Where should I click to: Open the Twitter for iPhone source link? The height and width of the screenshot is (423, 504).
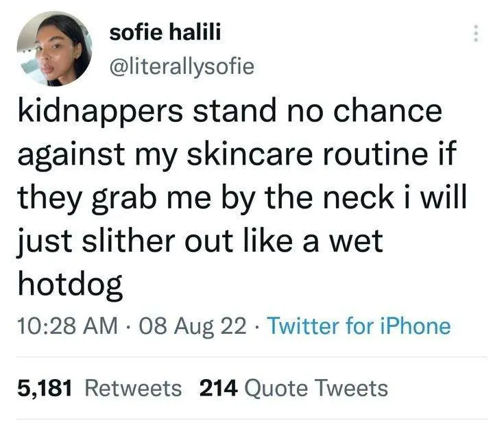(x=359, y=326)
